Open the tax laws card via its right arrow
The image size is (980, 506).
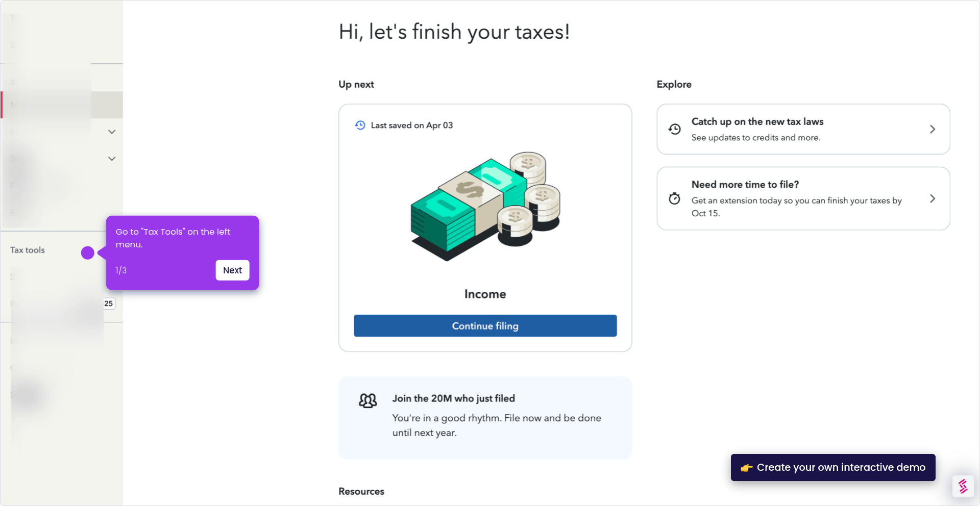[933, 129]
